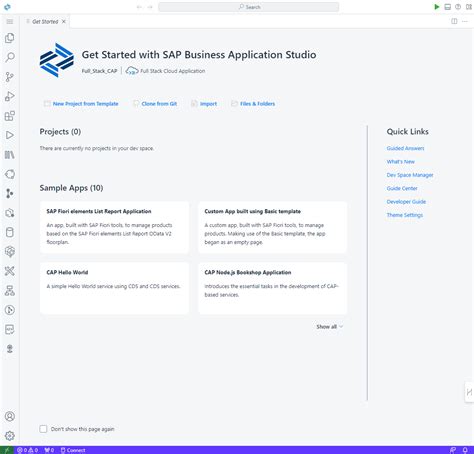Open the CAP Hello World sample card
The width and height of the screenshot is (474, 454).
114,288
